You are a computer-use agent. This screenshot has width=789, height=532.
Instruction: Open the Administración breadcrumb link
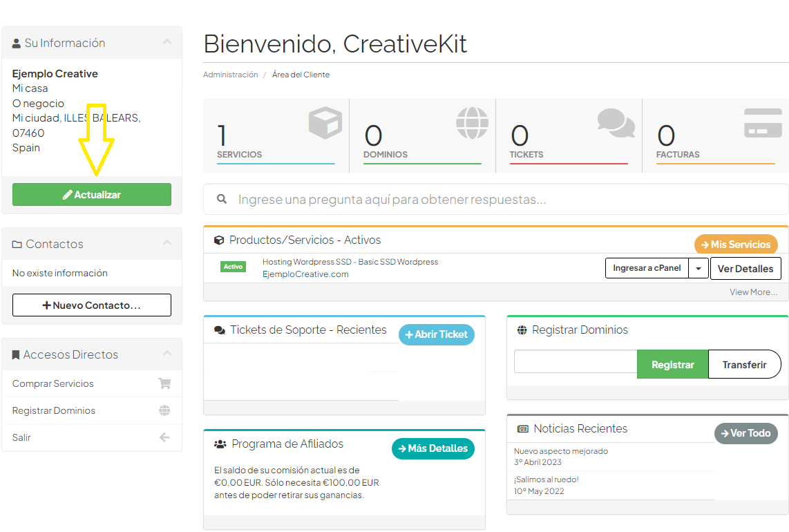(230, 75)
